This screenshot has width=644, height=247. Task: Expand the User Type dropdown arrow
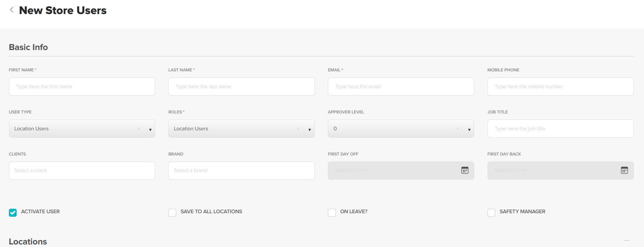tap(150, 130)
